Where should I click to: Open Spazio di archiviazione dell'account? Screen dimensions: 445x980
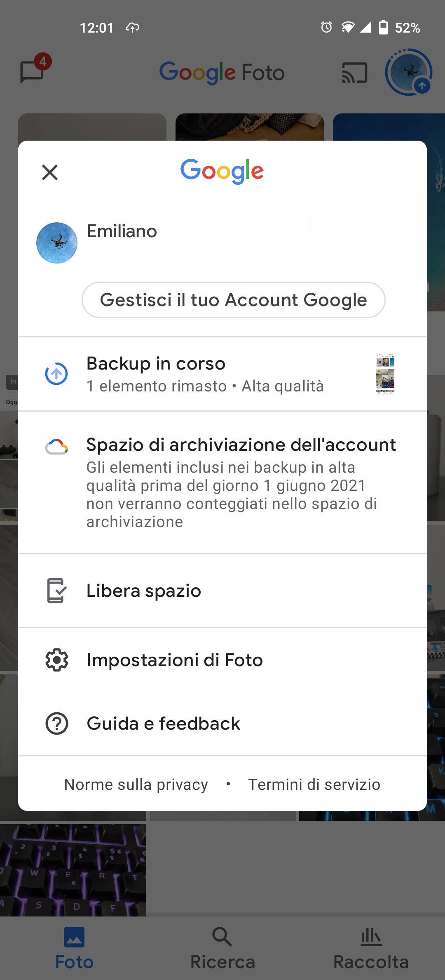241,445
